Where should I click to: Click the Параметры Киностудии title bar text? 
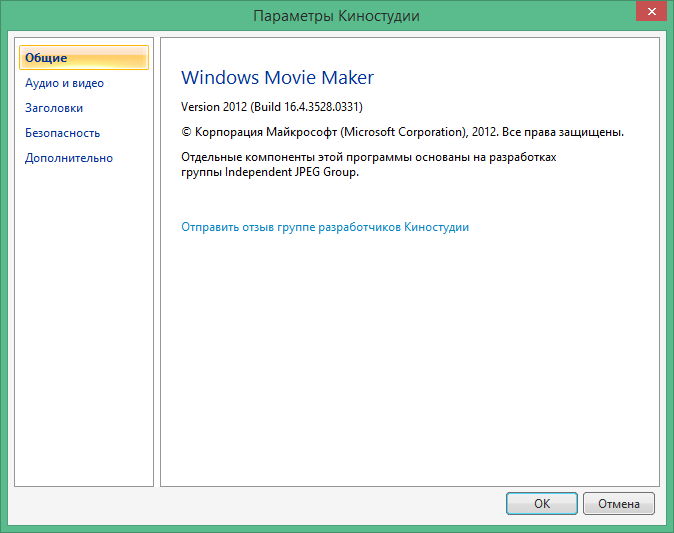(x=336, y=16)
